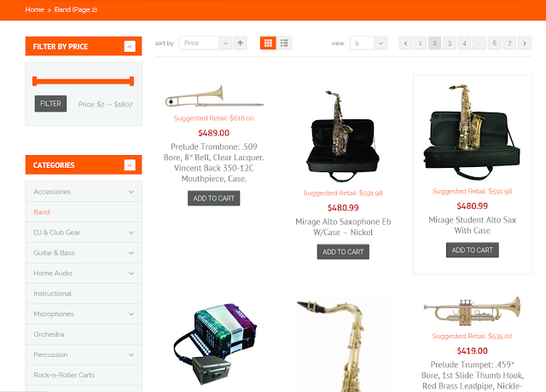Open the Mirage Student Alto Sax thumbnail
546x392 pixels.
click(x=472, y=131)
